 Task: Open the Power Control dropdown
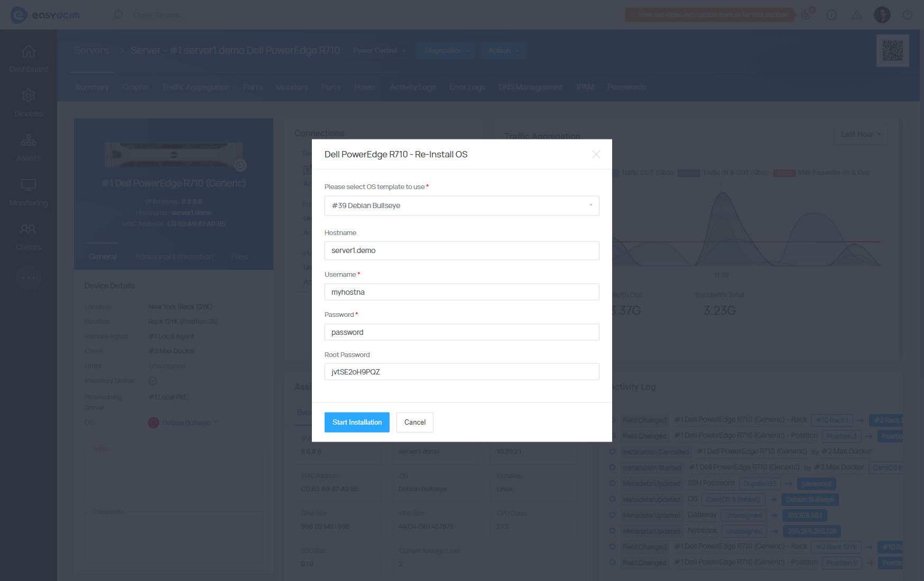[379, 51]
